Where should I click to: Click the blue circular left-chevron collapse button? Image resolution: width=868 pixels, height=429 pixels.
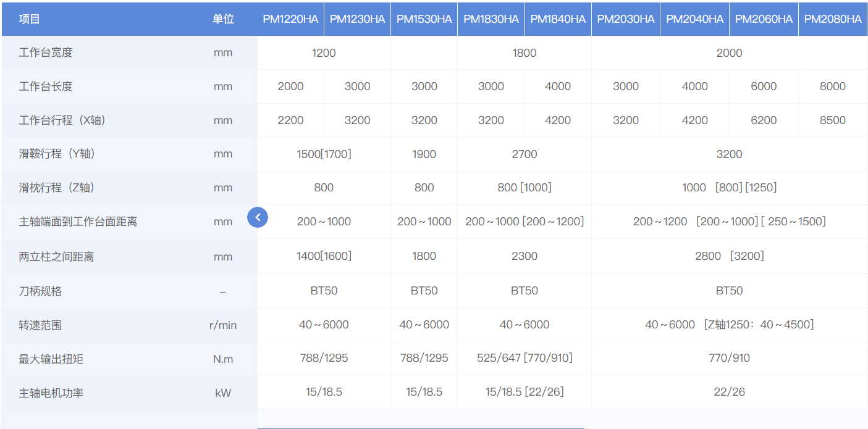258,217
